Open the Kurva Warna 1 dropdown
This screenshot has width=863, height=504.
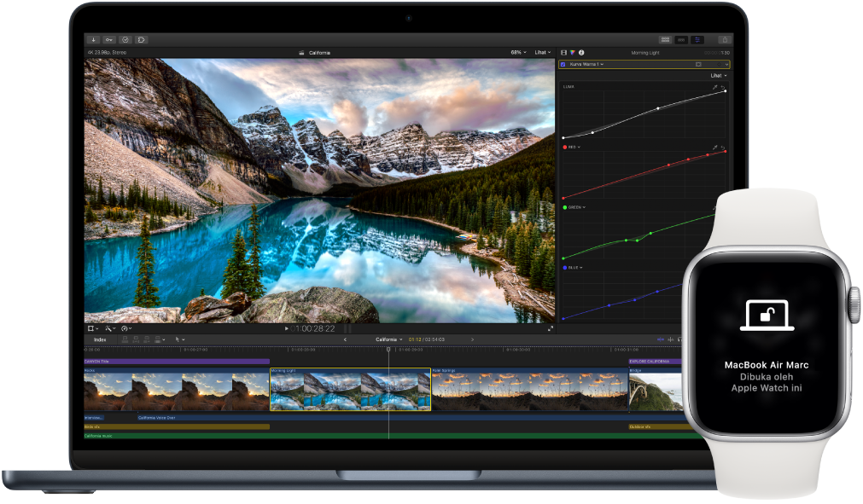pyautogui.click(x=600, y=65)
